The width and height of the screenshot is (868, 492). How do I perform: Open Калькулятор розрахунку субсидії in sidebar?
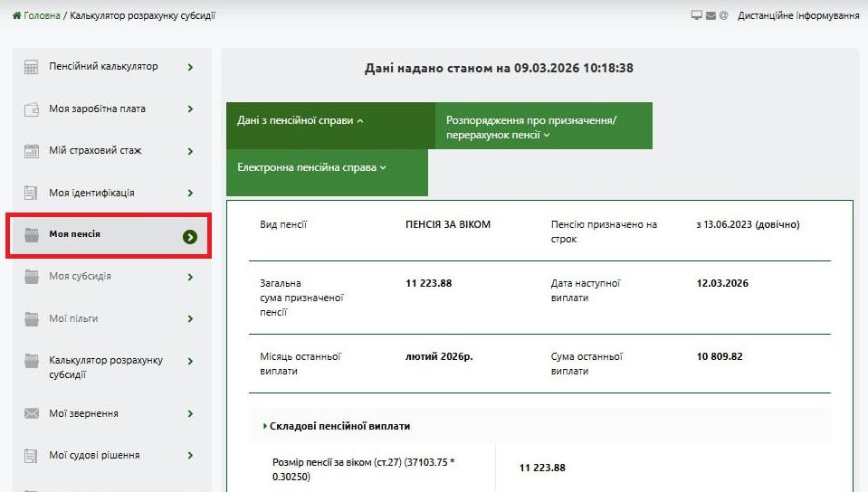106,367
